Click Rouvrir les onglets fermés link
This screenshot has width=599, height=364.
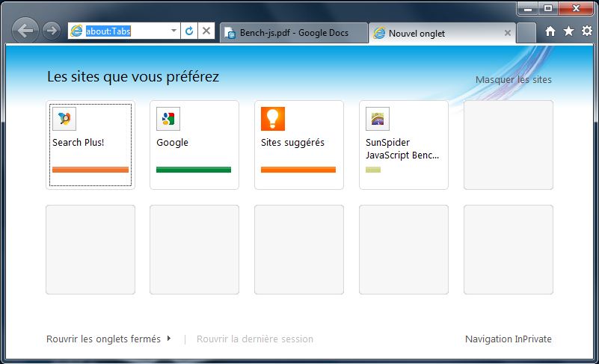point(103,339)
